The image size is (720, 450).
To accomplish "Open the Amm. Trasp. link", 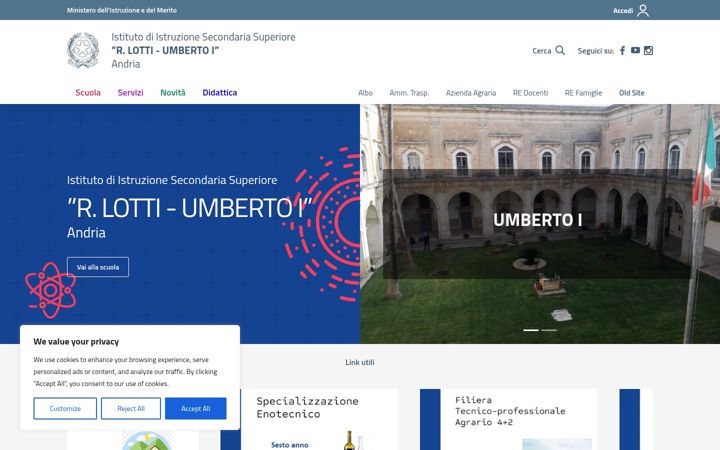I will (x=409, y=93).
